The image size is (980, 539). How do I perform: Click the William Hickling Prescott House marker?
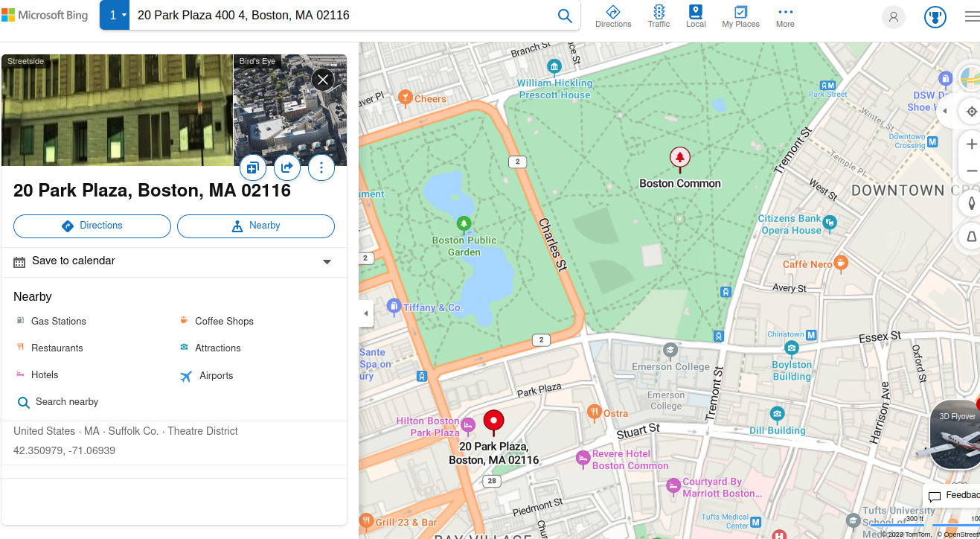554,67
